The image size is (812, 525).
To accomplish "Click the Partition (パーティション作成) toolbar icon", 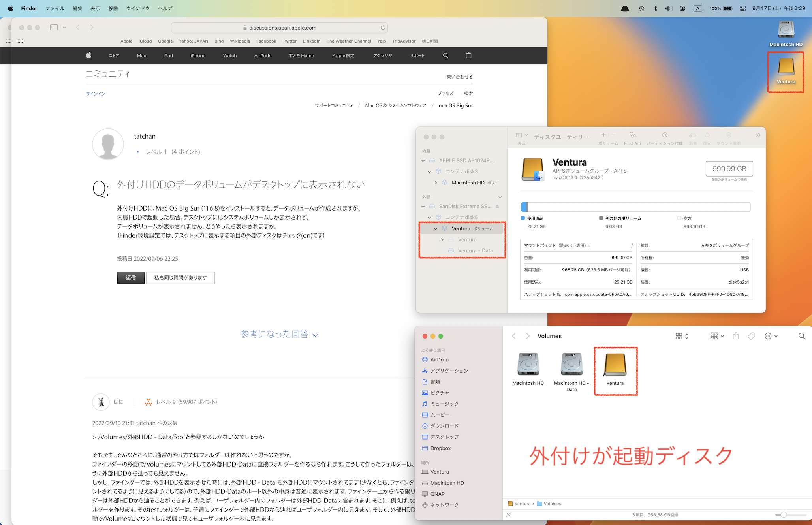I will pos(665,135).
